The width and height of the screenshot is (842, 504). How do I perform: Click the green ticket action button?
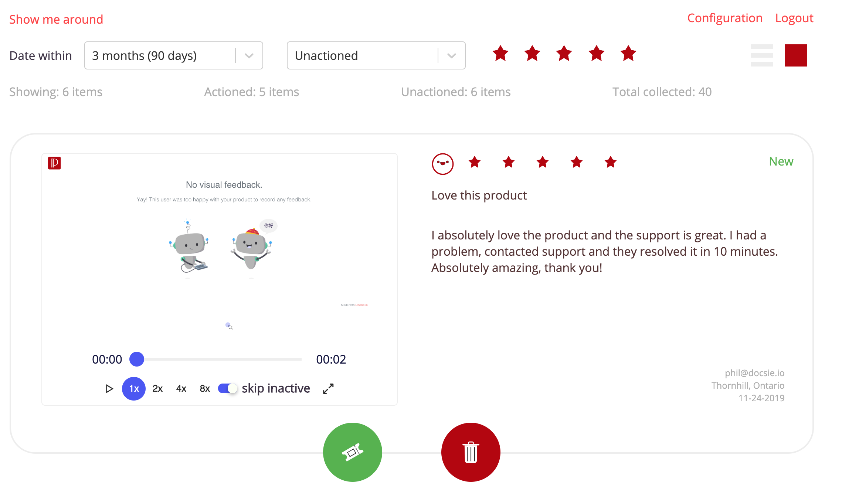click(x=352, y=452)
